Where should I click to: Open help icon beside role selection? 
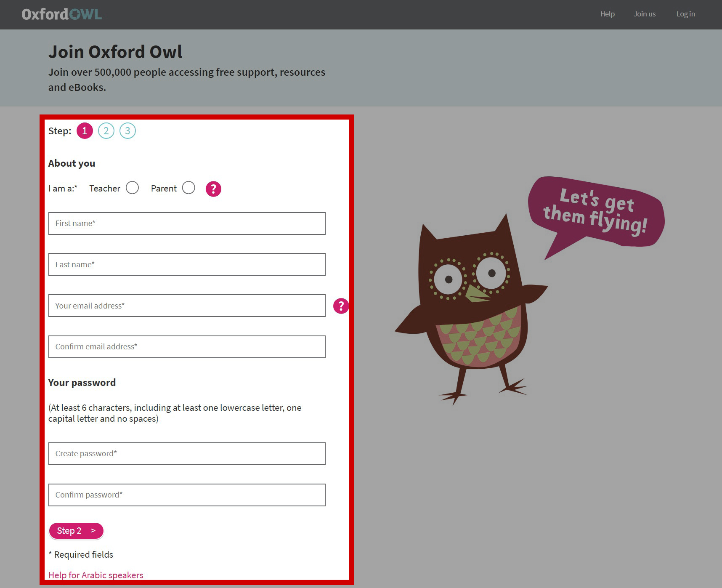pyautogui.click(x=213, y=189)
